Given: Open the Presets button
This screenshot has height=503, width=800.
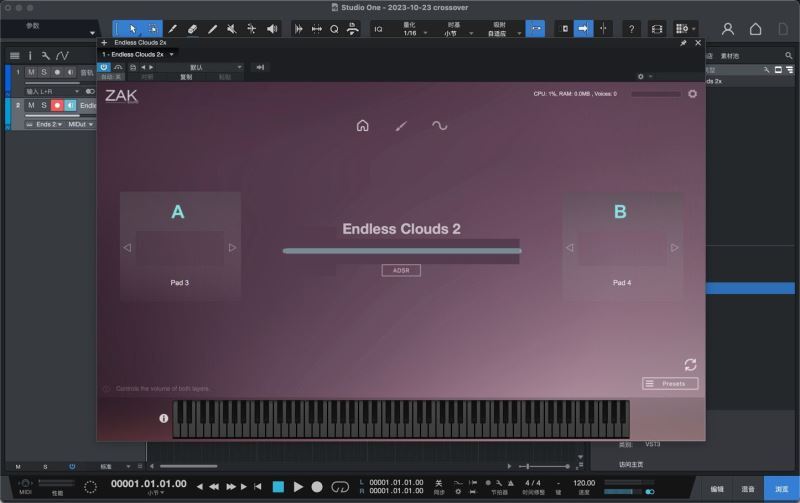Looking at the screenshot, I should pos(670,384).
